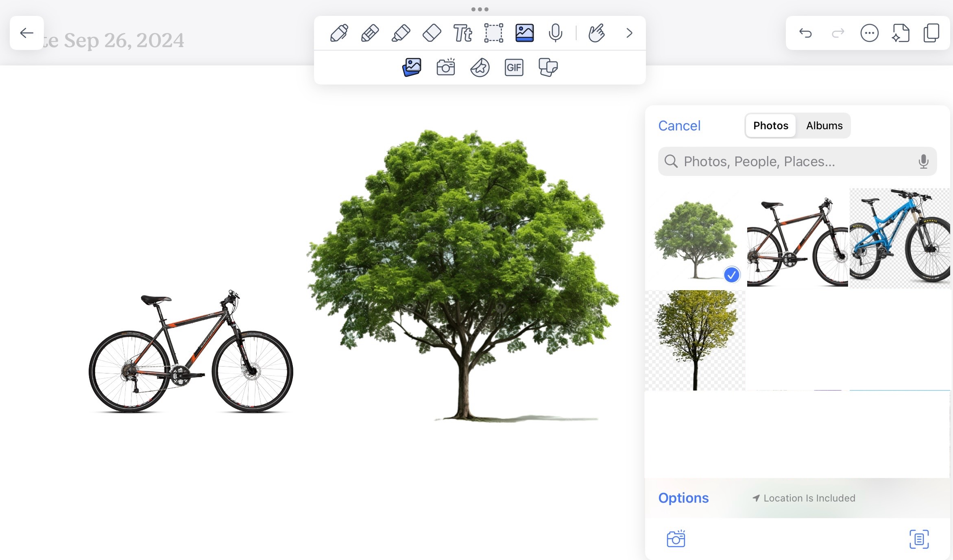Image resolution: width=953 pixels, height=560 pixels.
Task: Select the Text (Tt) tool
Action: (463, 33)
